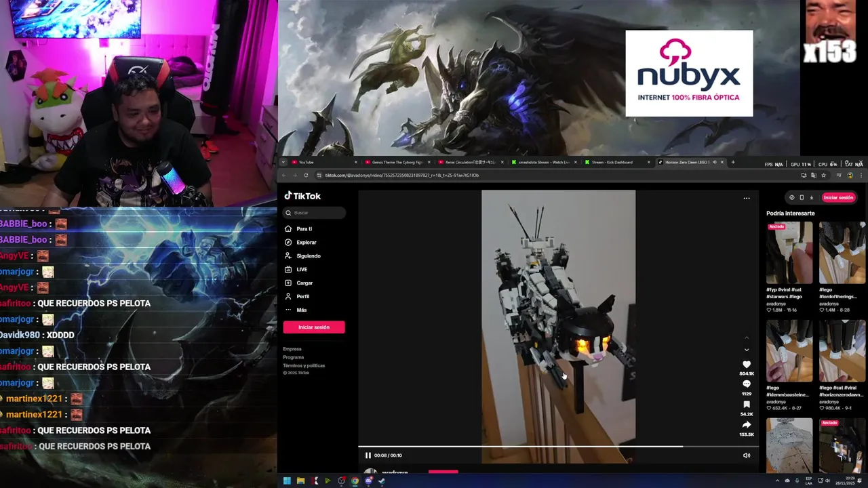Click the nubyx internet banner
This screenshot has height=488, width=868.
689,73
